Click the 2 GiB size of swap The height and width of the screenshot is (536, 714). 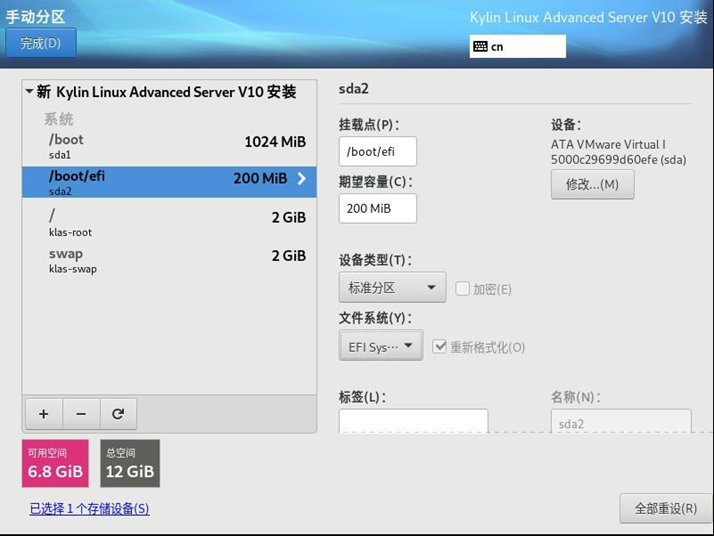(x=289, y=255)
